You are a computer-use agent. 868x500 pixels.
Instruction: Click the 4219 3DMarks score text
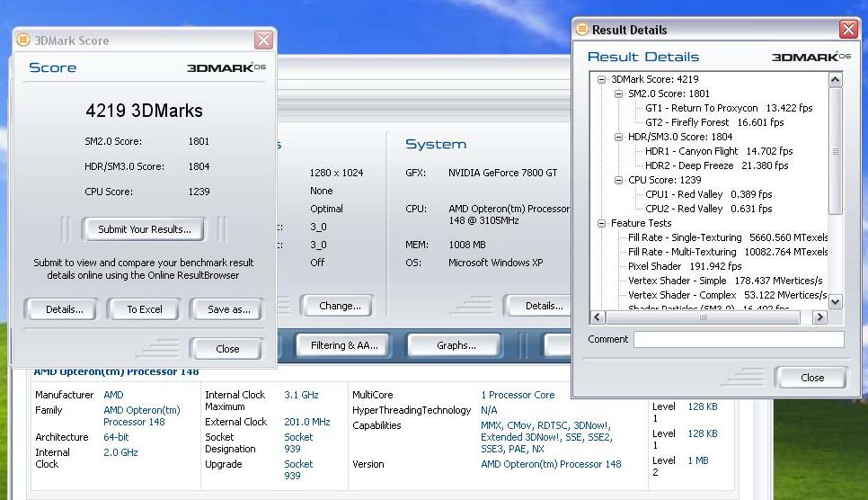pyautogui.click(x=144, y=111)
